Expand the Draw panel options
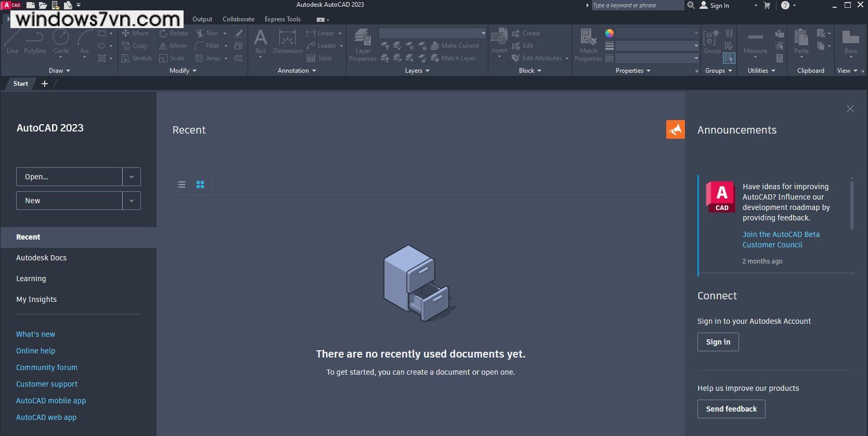This screenshot has width=868, height=436. 59,71
